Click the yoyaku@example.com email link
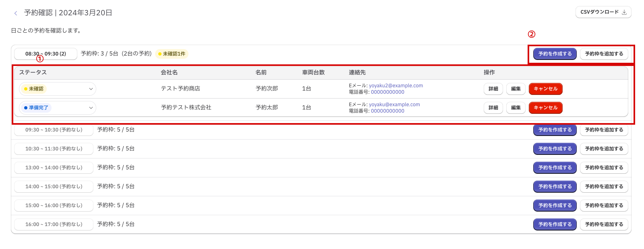This screenshot has height=249, width=644. [x=394, y=105]
